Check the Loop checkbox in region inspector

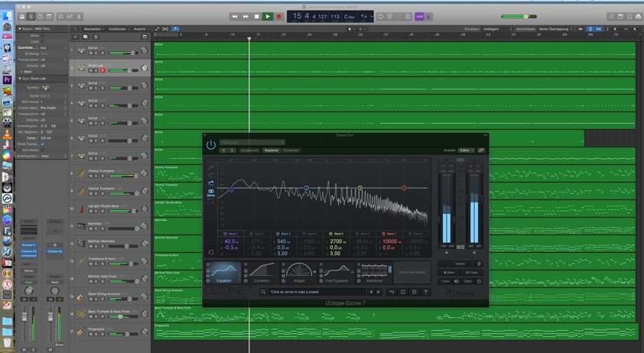pyautogui.click(x=42, y=41)
